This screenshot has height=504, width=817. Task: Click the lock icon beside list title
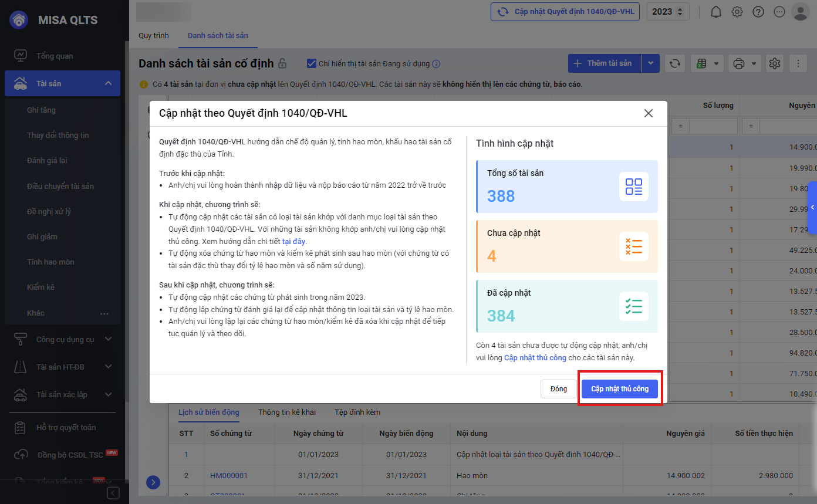(282, 63)
